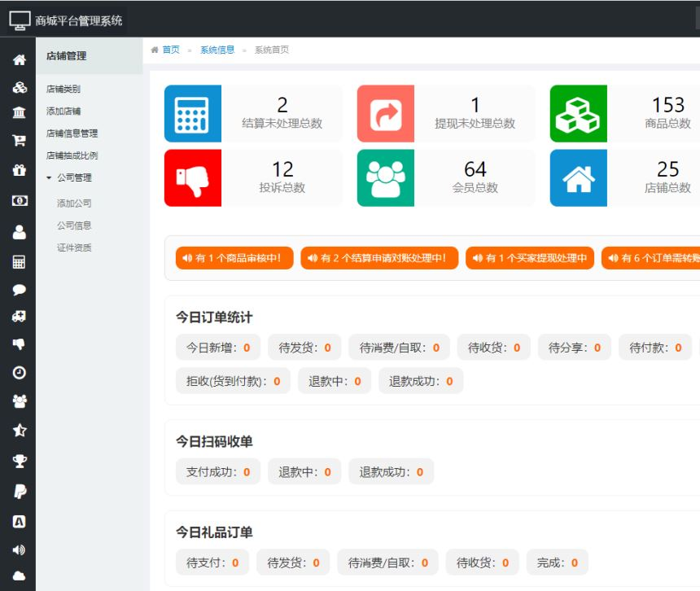The height and width of the screenshot is (591, 700).
Task: Open the user group sidebar icon
Action: point(20,401)
